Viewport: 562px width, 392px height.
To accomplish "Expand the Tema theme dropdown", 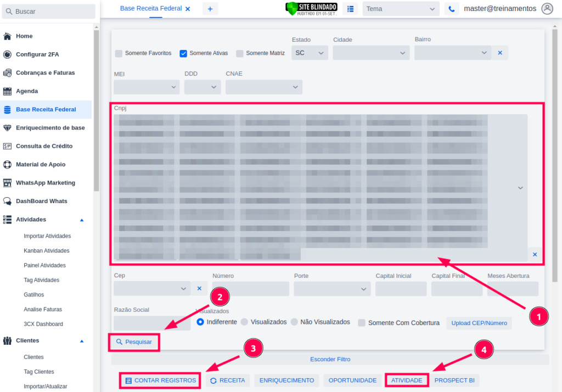I will [401, 9].
